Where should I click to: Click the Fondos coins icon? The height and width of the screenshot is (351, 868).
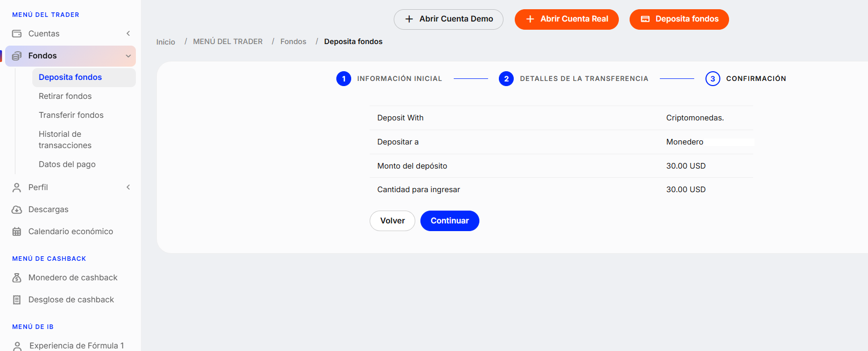click(x=17, y=56)
